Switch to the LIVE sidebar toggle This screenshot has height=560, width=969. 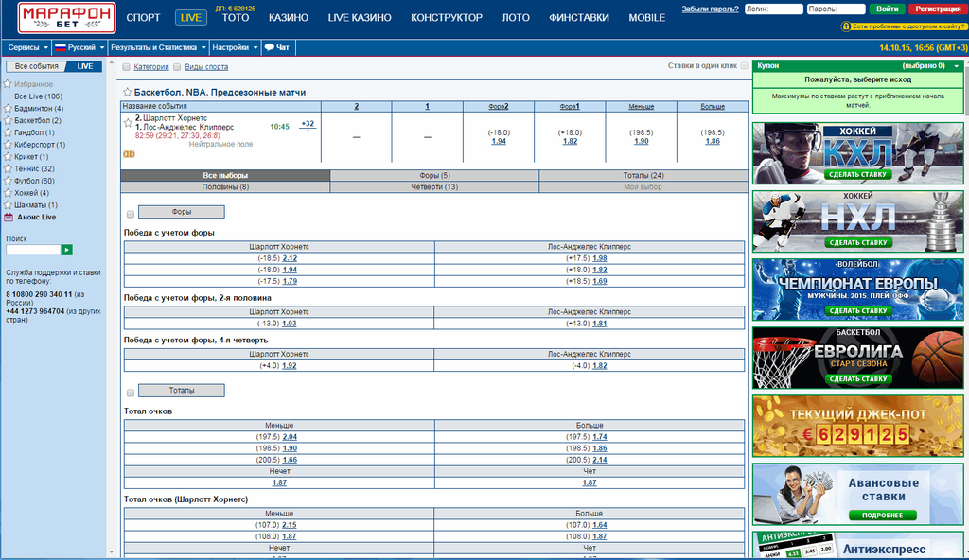click(84, 66)
